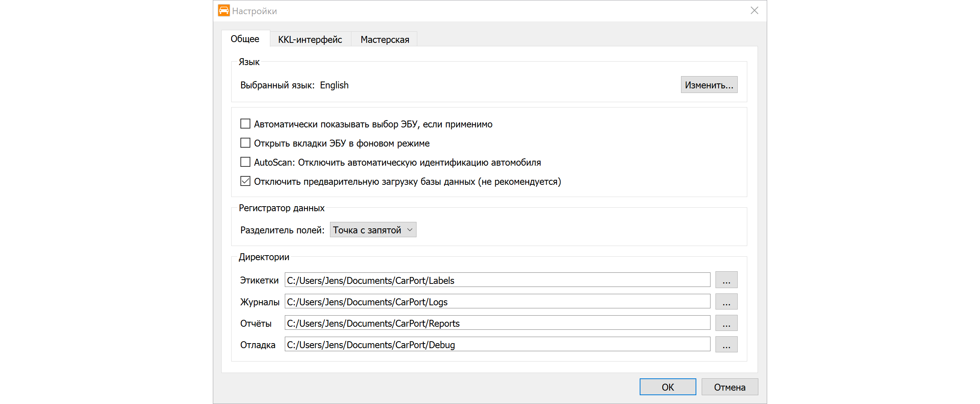980x404 pixels.
Task: Toggle opening ЭБУ tabs in background
Action: [245, 143]
